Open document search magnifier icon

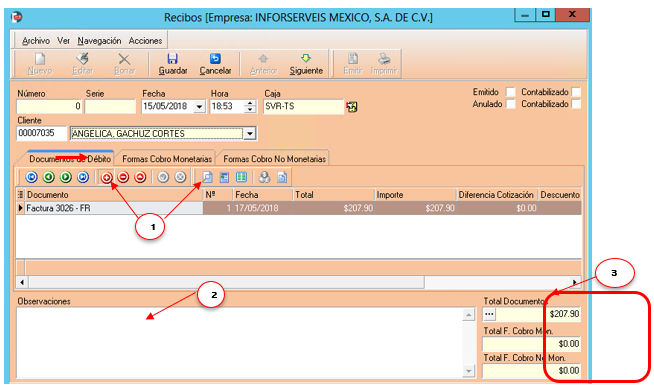click(207, 177)
